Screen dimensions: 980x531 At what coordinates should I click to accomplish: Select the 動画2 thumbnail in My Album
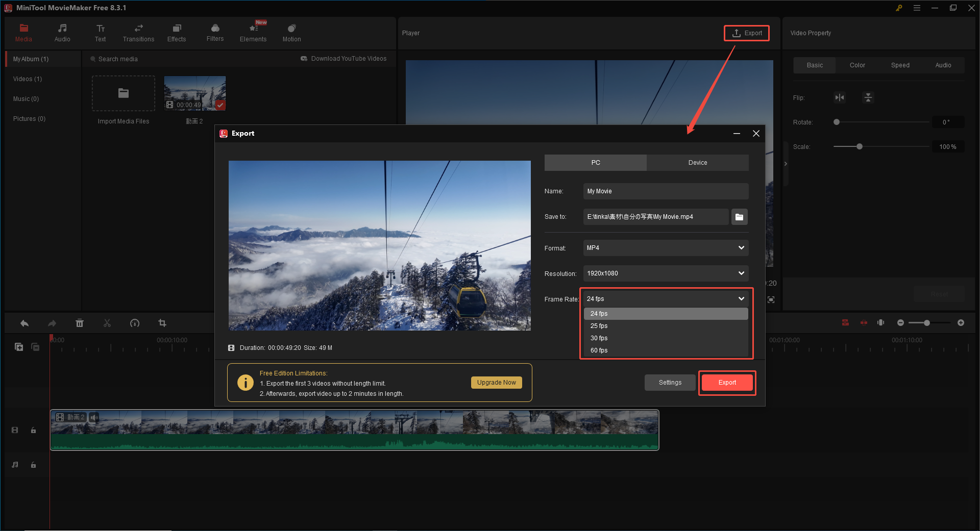tap(194, 93)
